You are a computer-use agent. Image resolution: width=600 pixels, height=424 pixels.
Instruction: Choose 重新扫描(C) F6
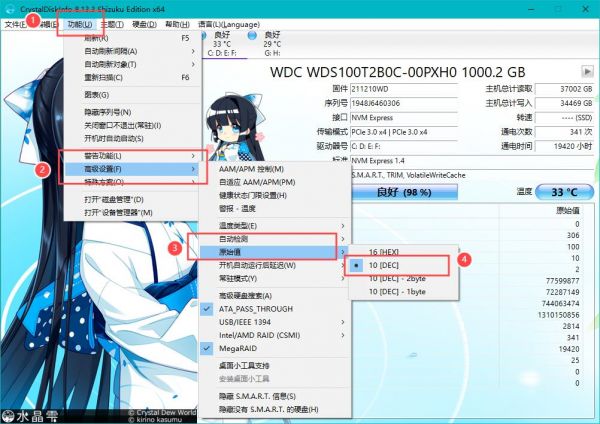point(132,77)
